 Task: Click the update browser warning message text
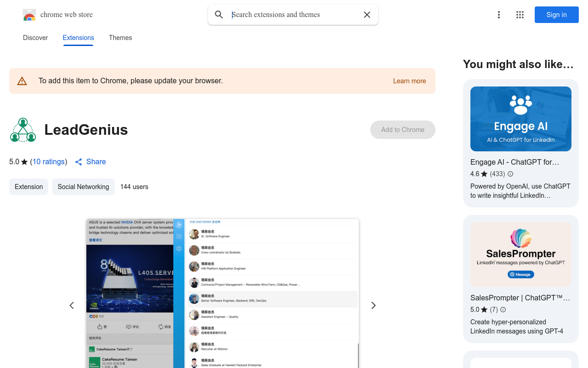(130, 81)
